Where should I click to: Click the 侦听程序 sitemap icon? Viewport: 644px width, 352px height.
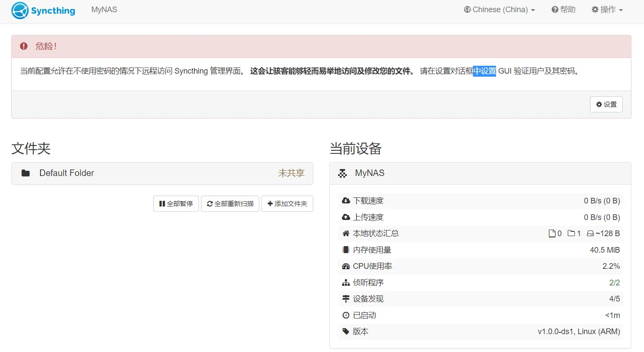(346, 283)
